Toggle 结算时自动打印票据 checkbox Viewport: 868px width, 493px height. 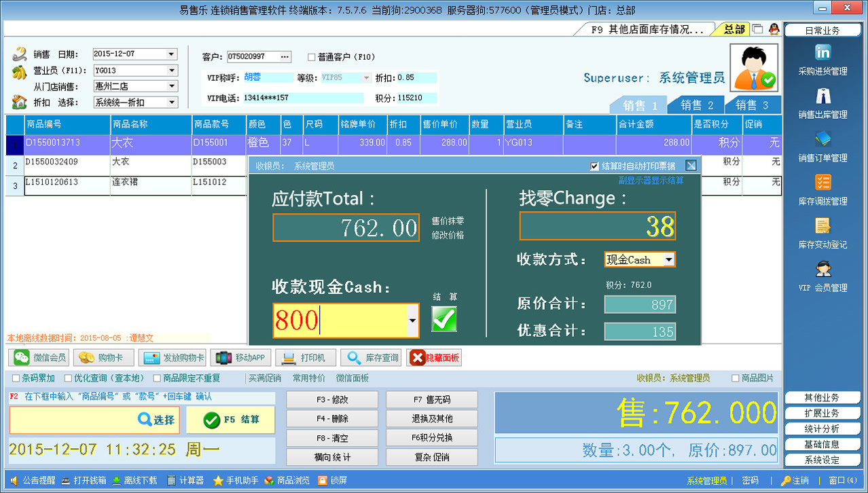[x=595, y=166]
